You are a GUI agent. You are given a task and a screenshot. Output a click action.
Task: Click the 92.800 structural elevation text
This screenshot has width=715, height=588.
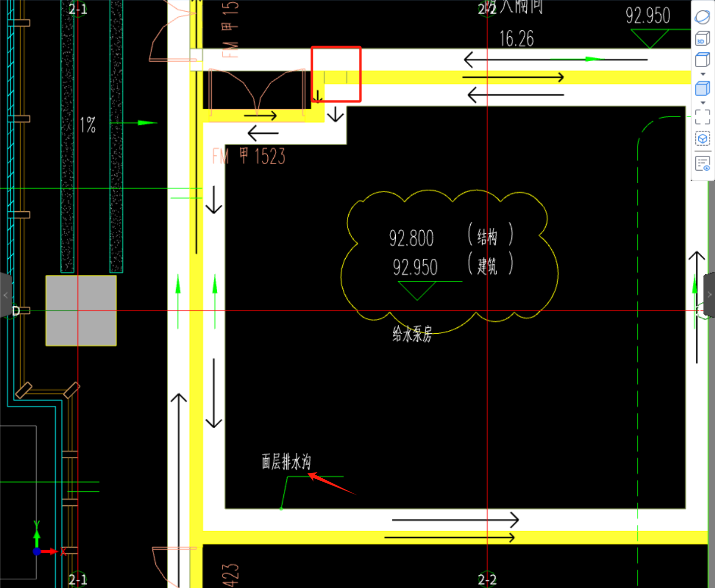(x=411, y=238)
